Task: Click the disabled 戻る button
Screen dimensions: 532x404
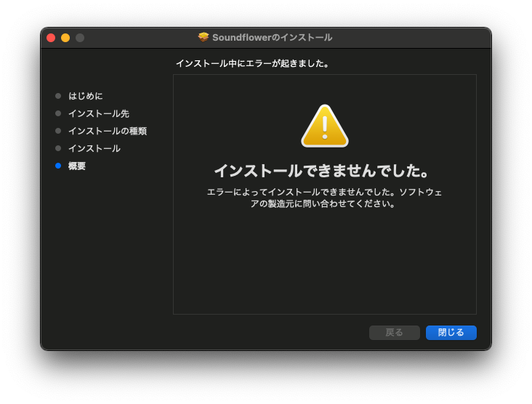Action: (x=394, y=332)
